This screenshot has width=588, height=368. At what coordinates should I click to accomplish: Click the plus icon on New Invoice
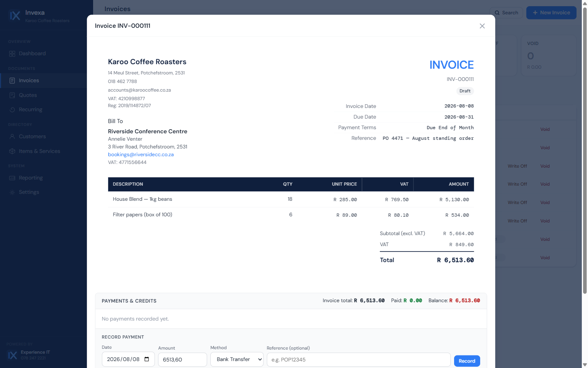535,13
